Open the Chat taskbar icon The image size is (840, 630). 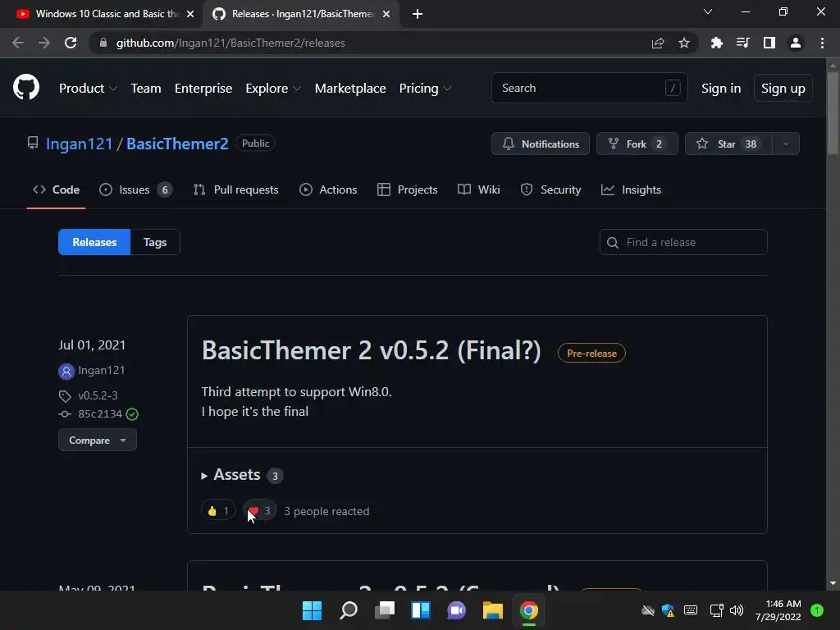(456, 610)
